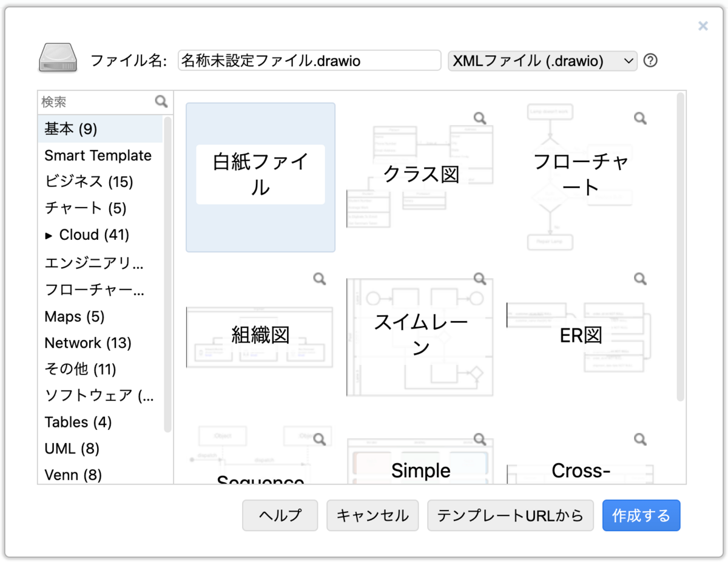The width and height of the screenshot is (728, 564).
Task: Click the storage device drive icon
Action: coord(58,59)
